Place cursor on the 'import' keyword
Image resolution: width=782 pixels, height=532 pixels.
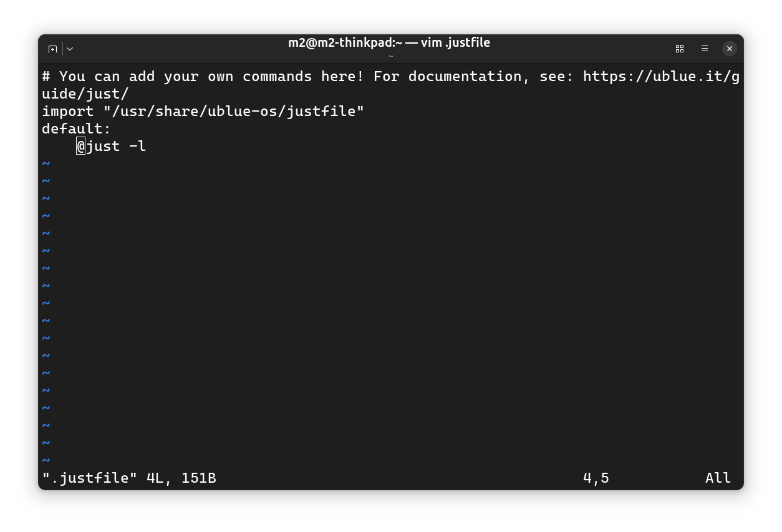[68, 112]
